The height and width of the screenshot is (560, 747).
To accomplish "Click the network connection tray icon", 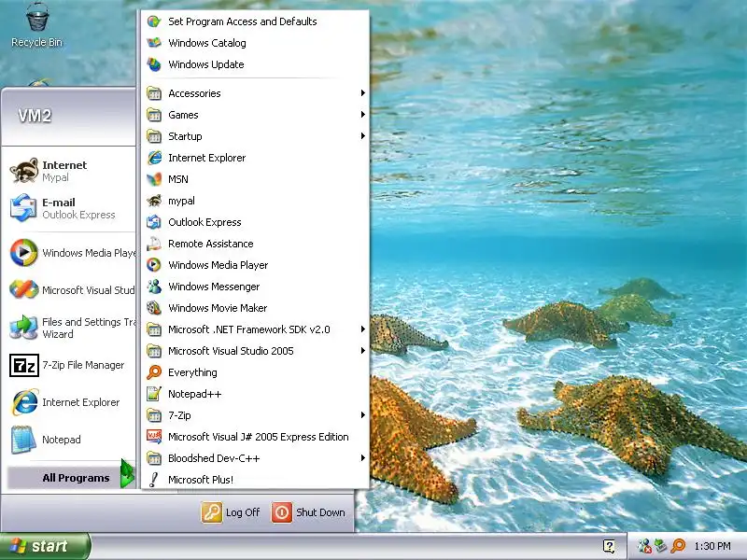I will tap(661, 546).
